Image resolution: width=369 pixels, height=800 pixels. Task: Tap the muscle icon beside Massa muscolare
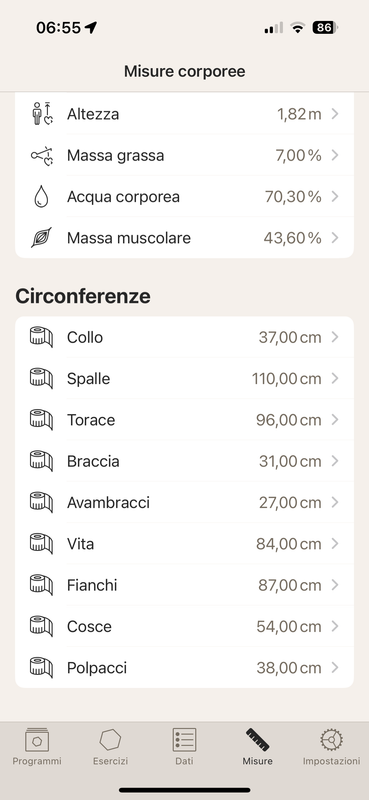tap(41, 238)
